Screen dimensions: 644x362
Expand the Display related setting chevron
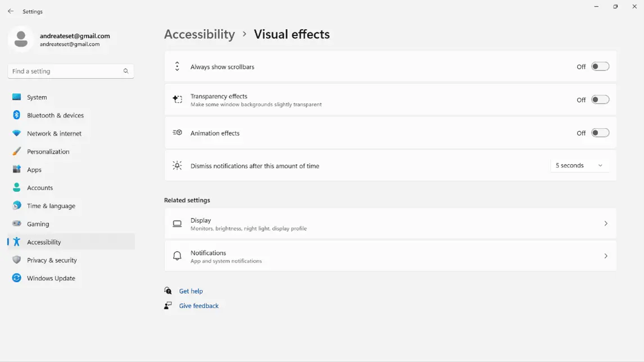pyautogui.click(x=606, y=224)
